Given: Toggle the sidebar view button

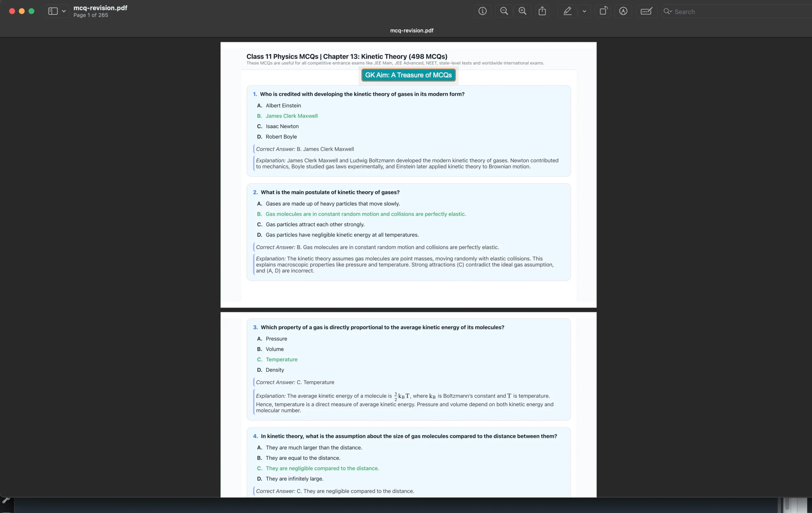Looking at the screenshot, I should pos(53,11).
